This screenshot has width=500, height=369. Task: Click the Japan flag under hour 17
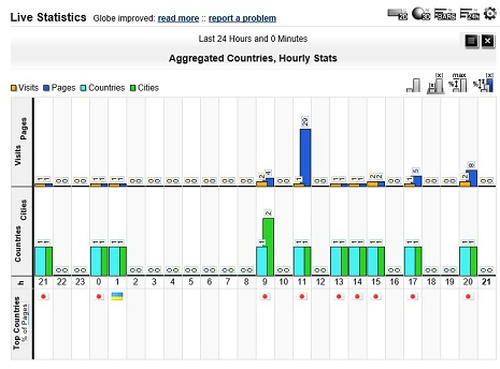413,296
